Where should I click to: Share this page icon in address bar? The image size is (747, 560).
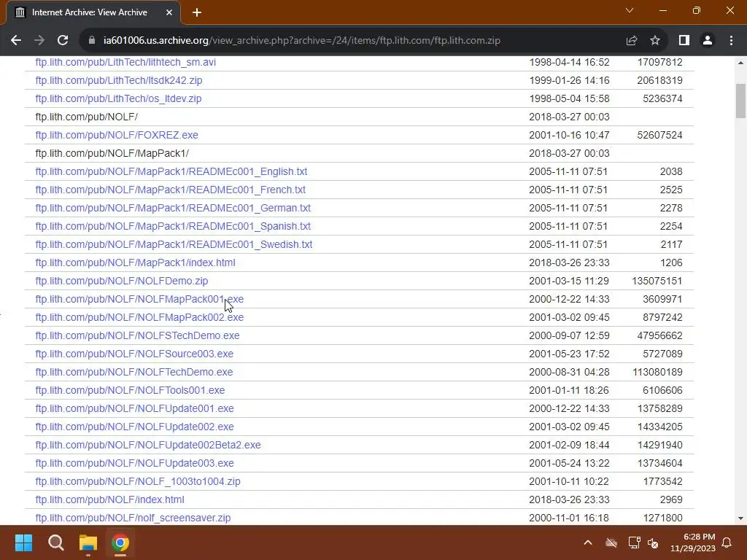coord(632,41)
